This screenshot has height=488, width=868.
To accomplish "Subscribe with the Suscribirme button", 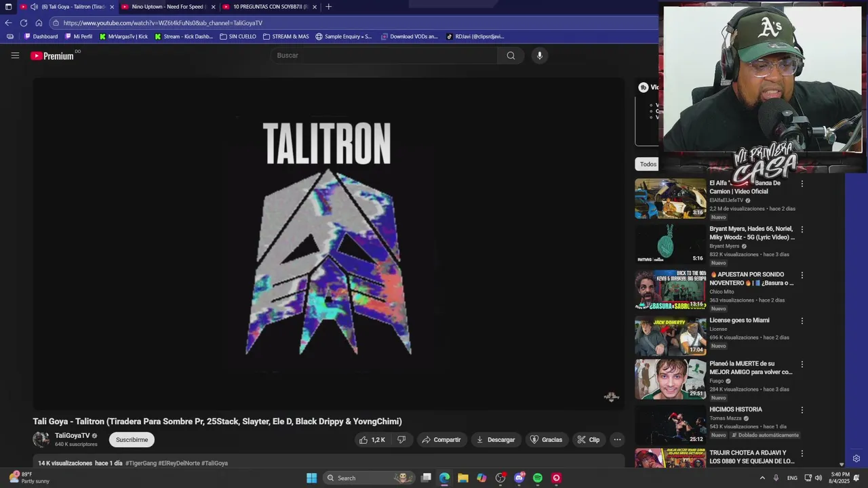I will pos(132,440).
